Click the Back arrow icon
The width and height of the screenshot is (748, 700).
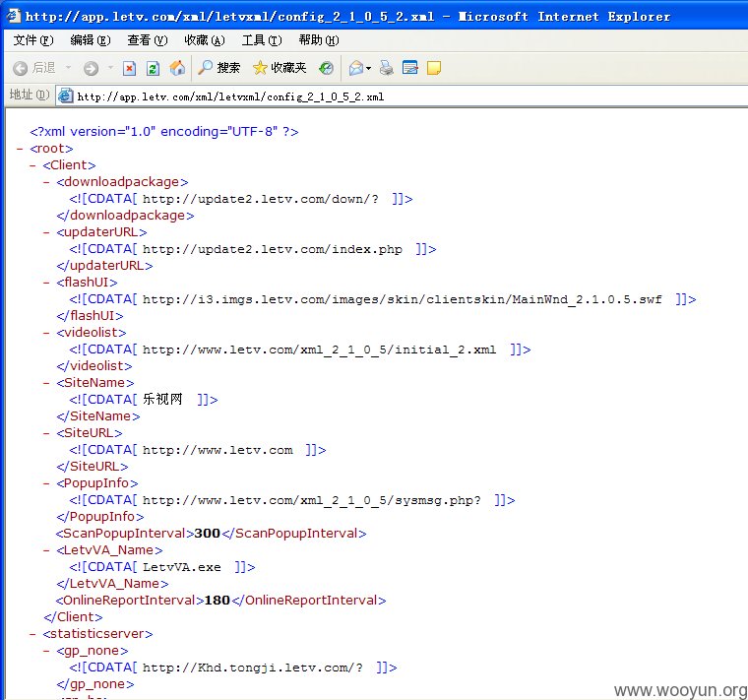[x=20, y=68]
